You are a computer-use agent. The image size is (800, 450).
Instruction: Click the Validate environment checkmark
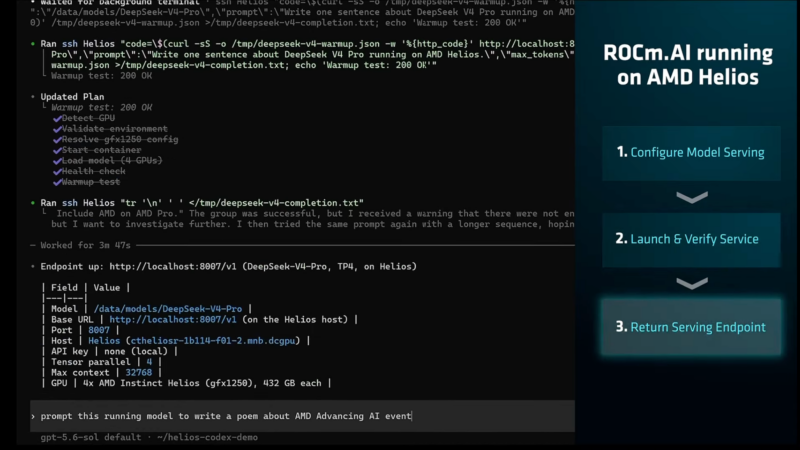tap(57, 129)
